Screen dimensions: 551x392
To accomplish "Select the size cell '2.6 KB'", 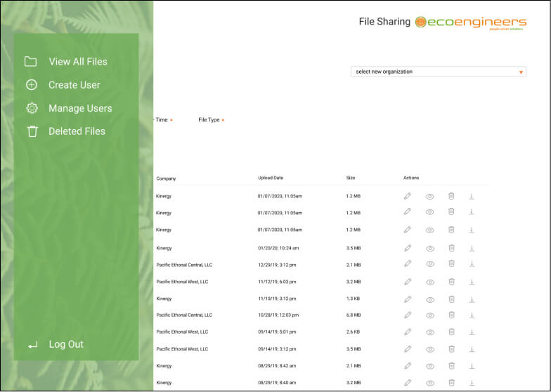I will tap(353, 332).
